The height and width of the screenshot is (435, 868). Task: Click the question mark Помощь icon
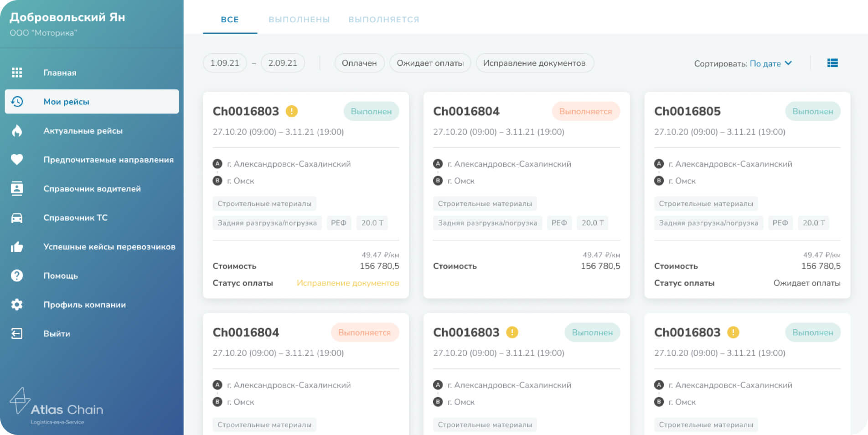(17, 276)
